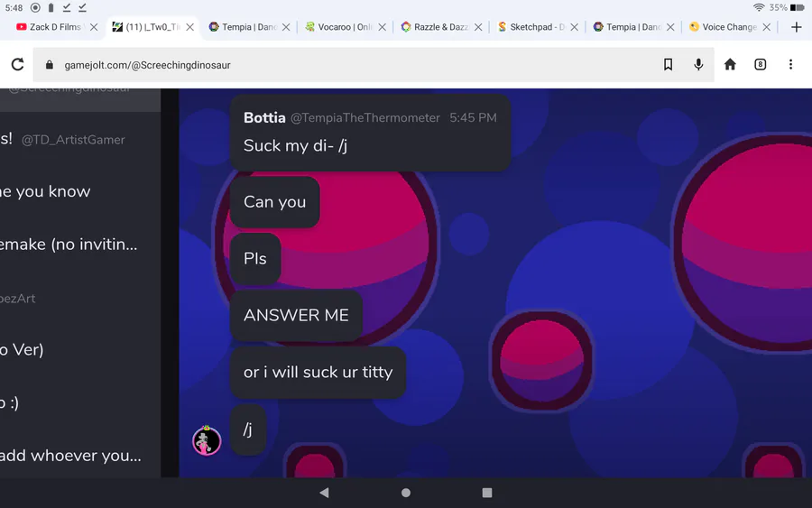812x508 pixels.
Task: Tap the battery 35% indicator
Action: pyautogui.click(x=787, y=7)
